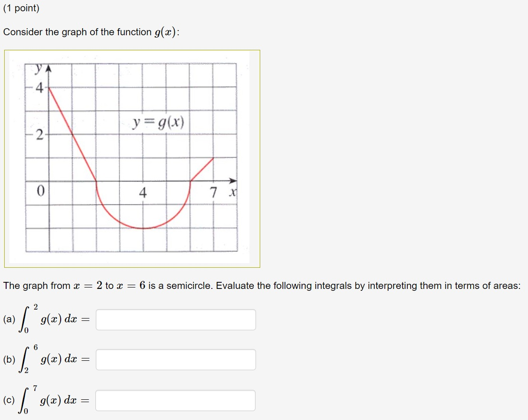This screenshot has width=528, height=420.
Task: Select the (1 point) header text
Action: pyautogui.click(x=21, y=8)
